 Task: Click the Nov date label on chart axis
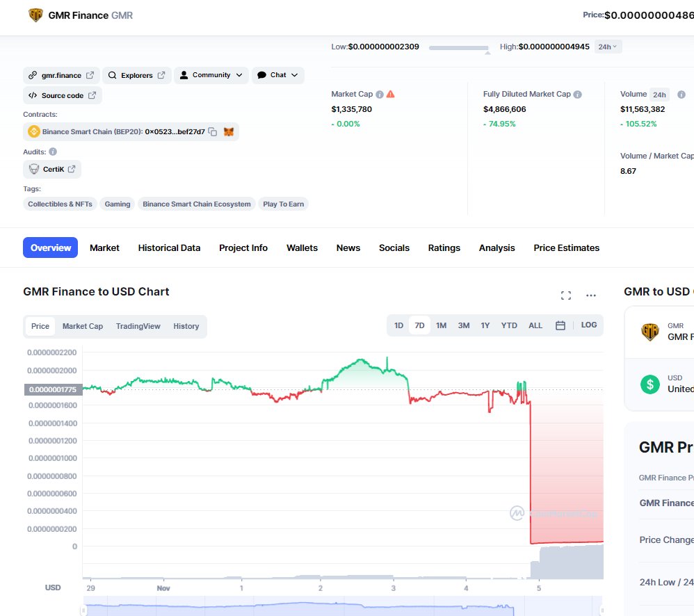pos(163,588)
